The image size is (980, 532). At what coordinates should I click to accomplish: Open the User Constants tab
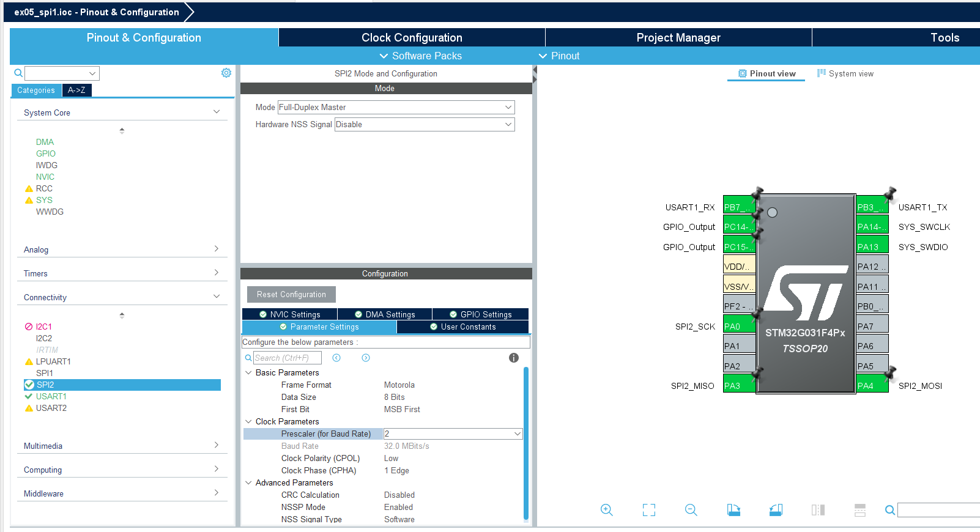[462, 327]
